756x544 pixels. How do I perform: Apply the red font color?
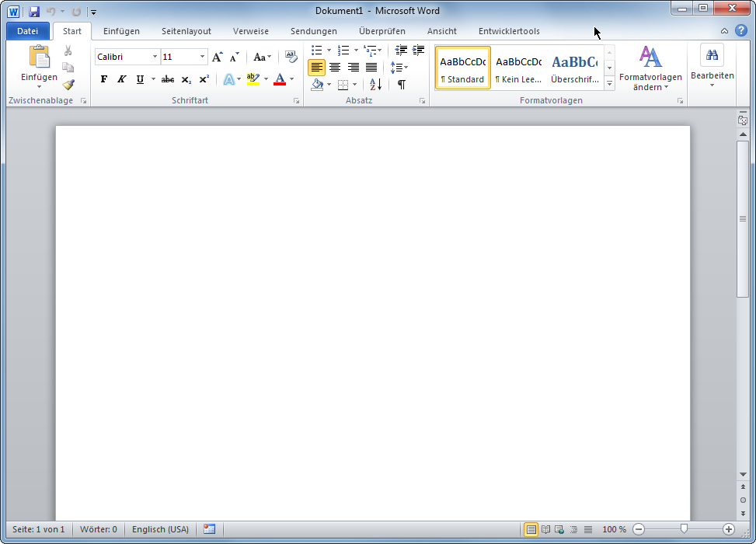280,79
